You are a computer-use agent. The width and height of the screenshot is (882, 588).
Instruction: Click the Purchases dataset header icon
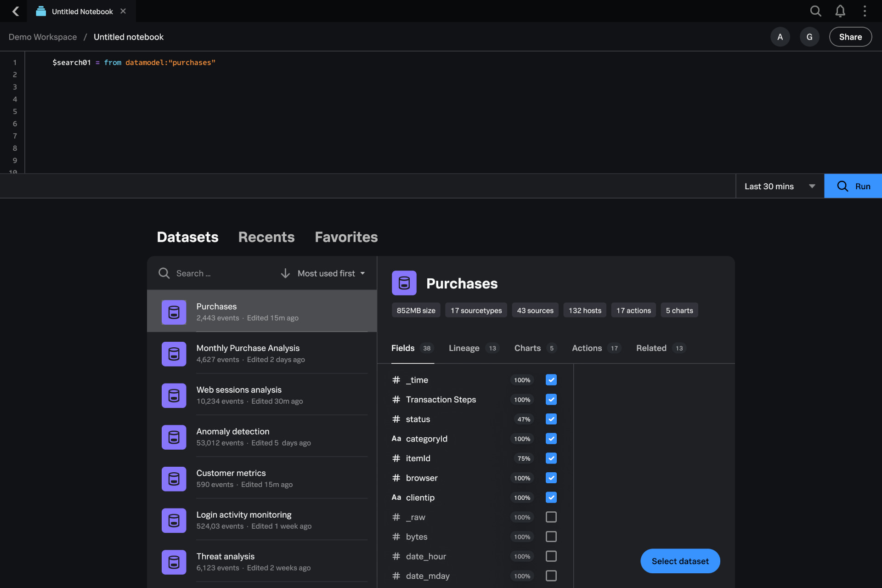point(404,283)
